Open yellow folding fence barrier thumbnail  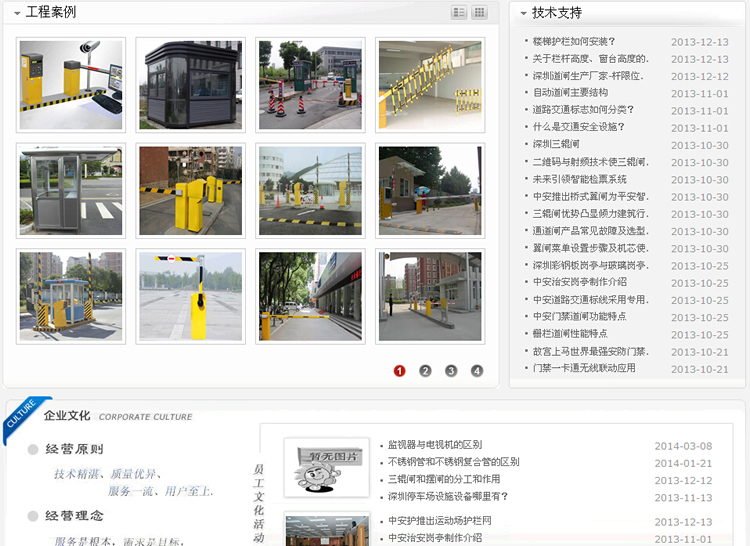430,85
